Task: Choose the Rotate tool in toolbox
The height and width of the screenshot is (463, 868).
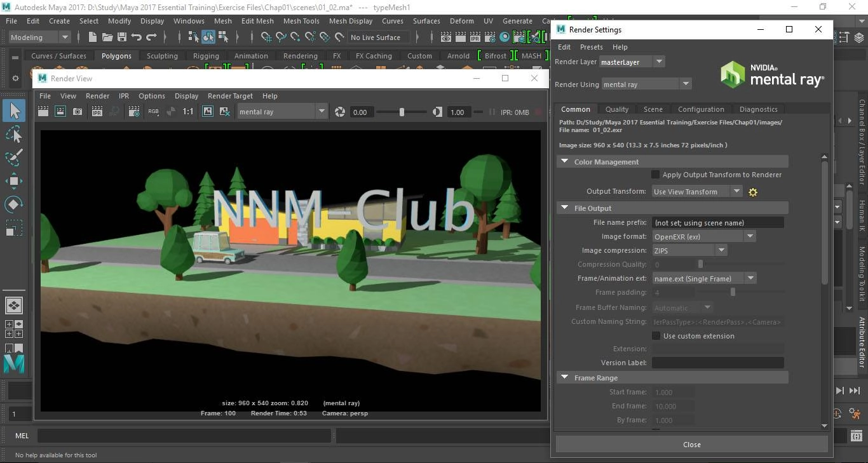Action: [14, 205]
